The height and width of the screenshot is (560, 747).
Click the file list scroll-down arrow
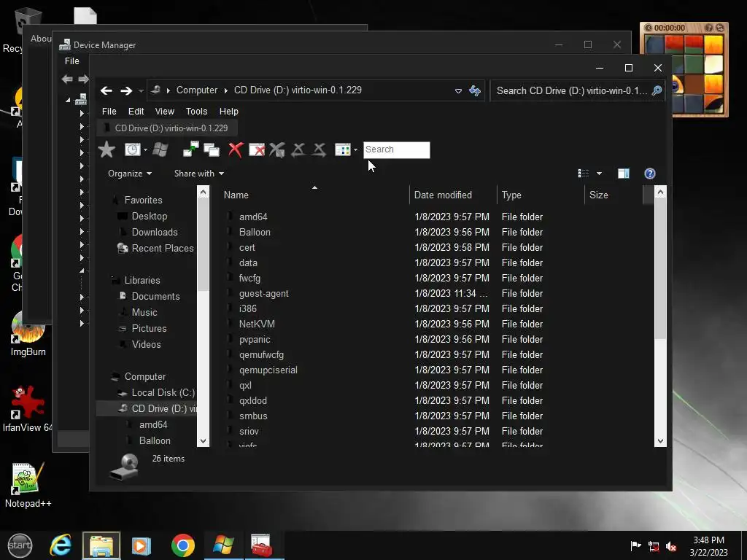click(660, 440)
